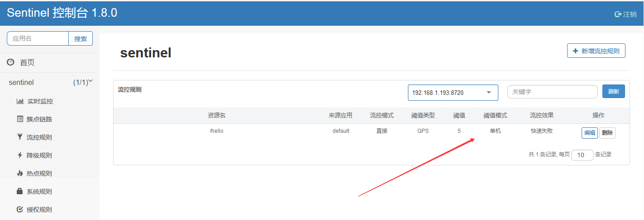Click the Sentinel 控制台 1.8.0 title
The height and width of the screenshot is (220, 644).
(x=62, y=13)
